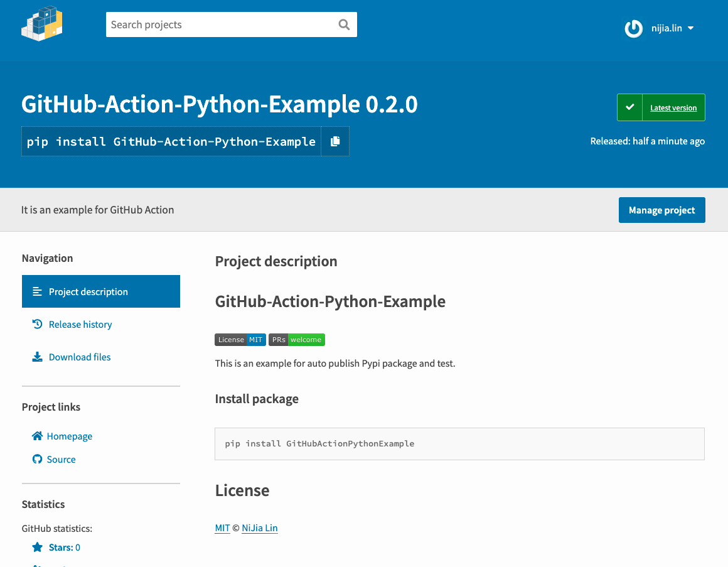The image size is (728, 567).
Task: Copy the pip install command to clipboard
Action: (335, 141)
